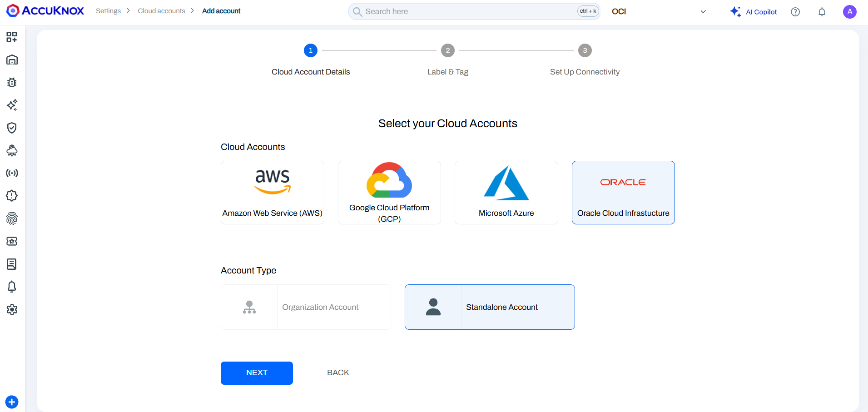Click the NEXT button
The image size is (868, 412).
pos(257,373)
